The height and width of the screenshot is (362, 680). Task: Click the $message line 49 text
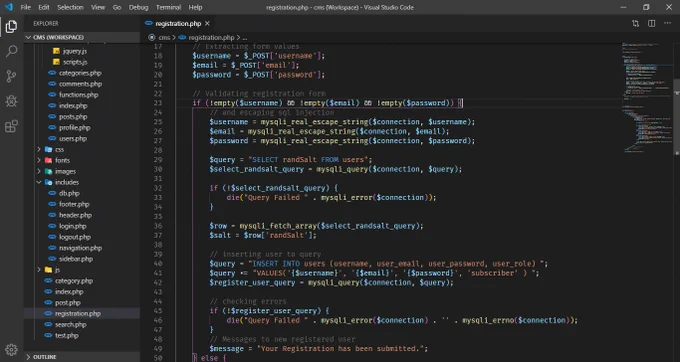tap(318, 349)
